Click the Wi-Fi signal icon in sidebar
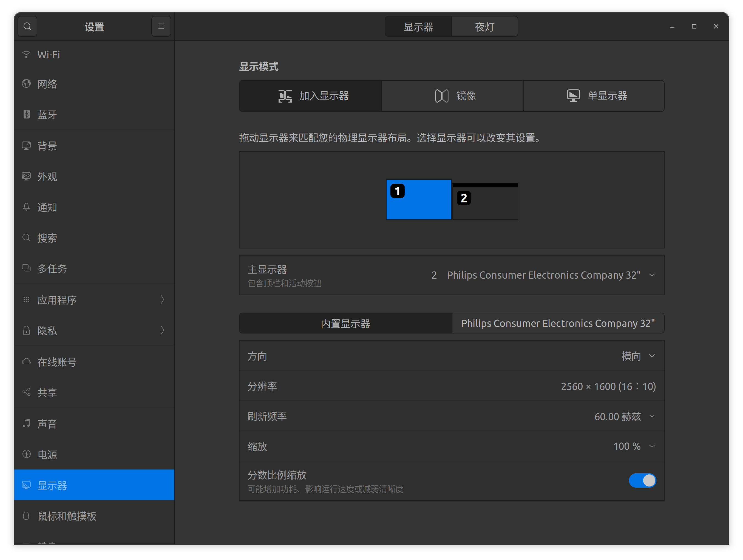The height and width of the screenshot is (560, 743). [x=26, y=54]
